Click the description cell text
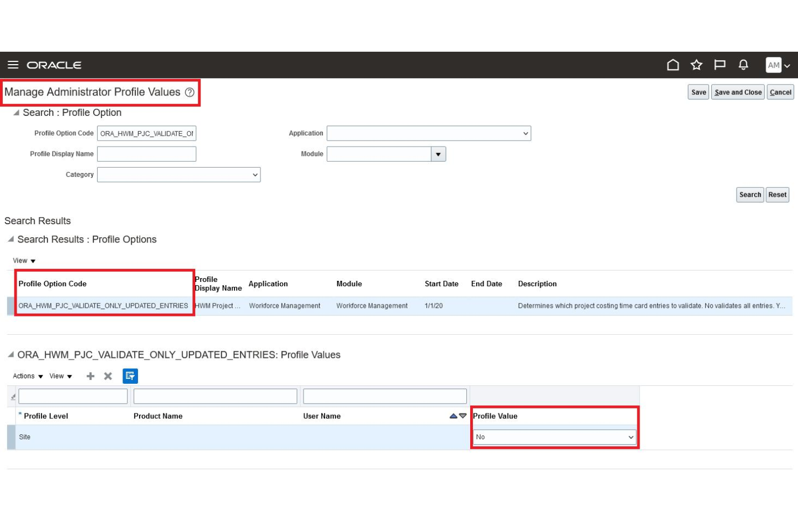 (652, 306)
